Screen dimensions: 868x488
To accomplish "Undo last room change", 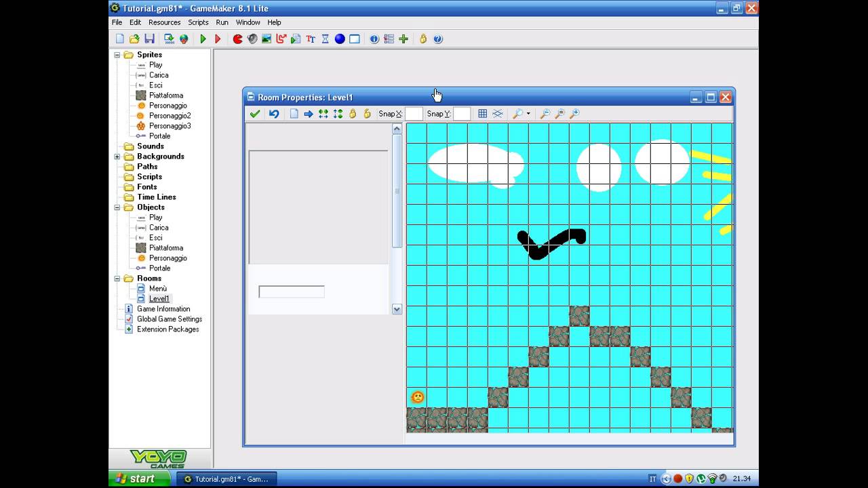I will [x=274, y=114].
